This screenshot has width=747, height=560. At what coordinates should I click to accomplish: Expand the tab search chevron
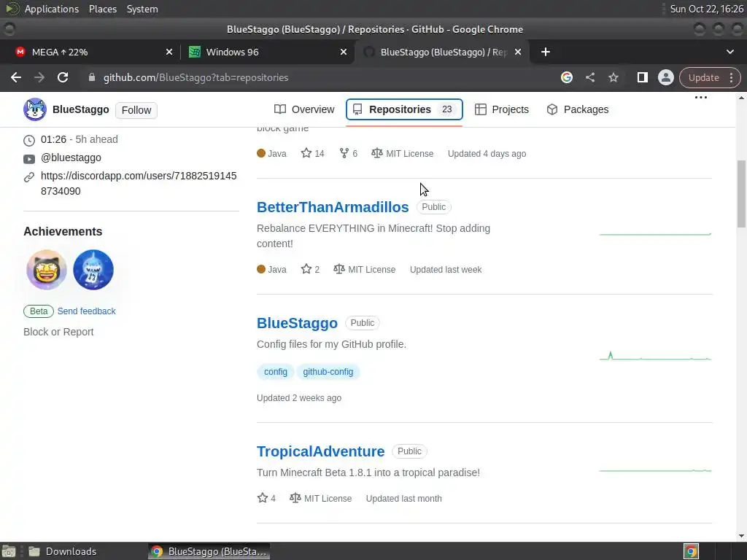click(729, 52)
